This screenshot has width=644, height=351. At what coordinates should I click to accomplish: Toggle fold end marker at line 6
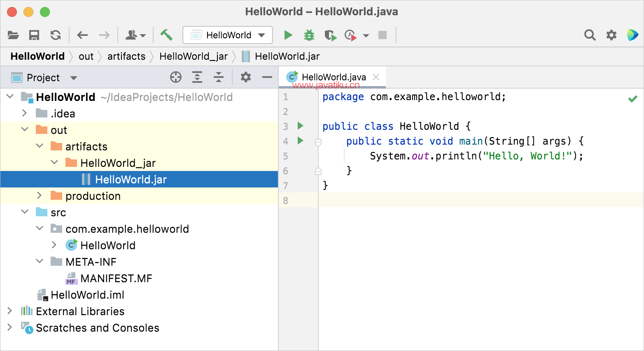pos(318,171)
